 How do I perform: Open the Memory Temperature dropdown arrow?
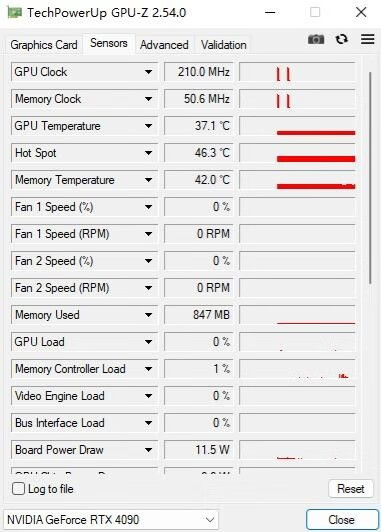point(148,180)
